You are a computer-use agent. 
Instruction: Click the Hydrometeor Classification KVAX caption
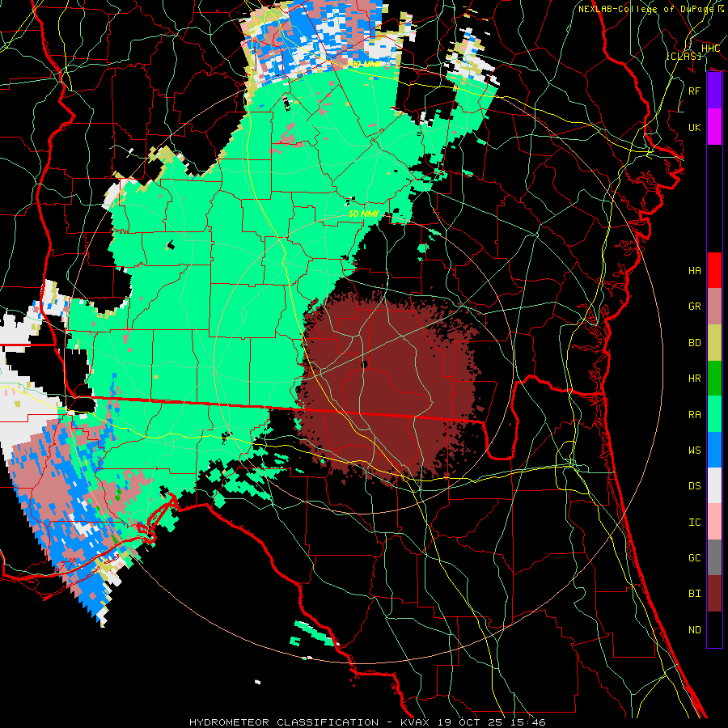pos(367,722)
